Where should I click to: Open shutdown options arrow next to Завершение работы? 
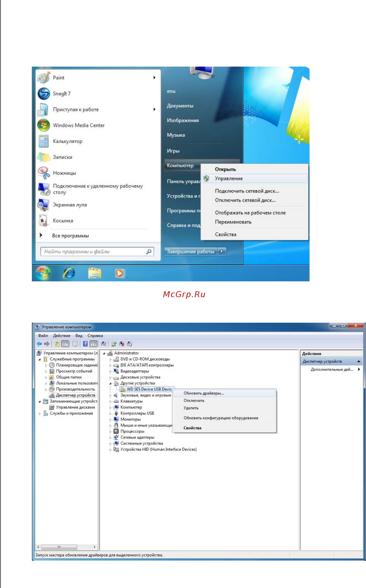click(x=222, y=251)
